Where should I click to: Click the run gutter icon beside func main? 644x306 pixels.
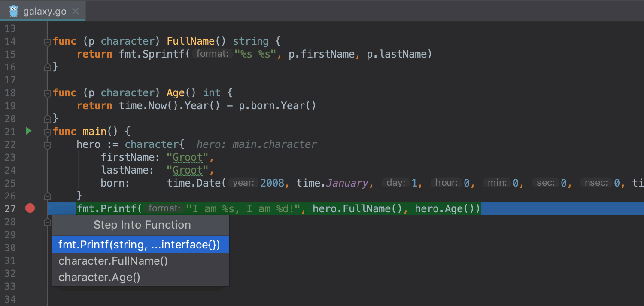click(x=28, y=131)
